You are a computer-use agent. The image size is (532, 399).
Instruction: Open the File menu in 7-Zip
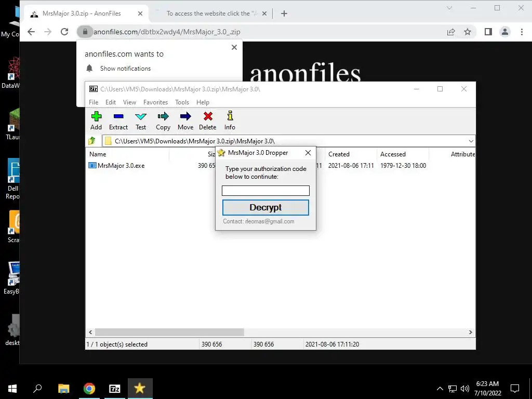click(x=94, y=102)
